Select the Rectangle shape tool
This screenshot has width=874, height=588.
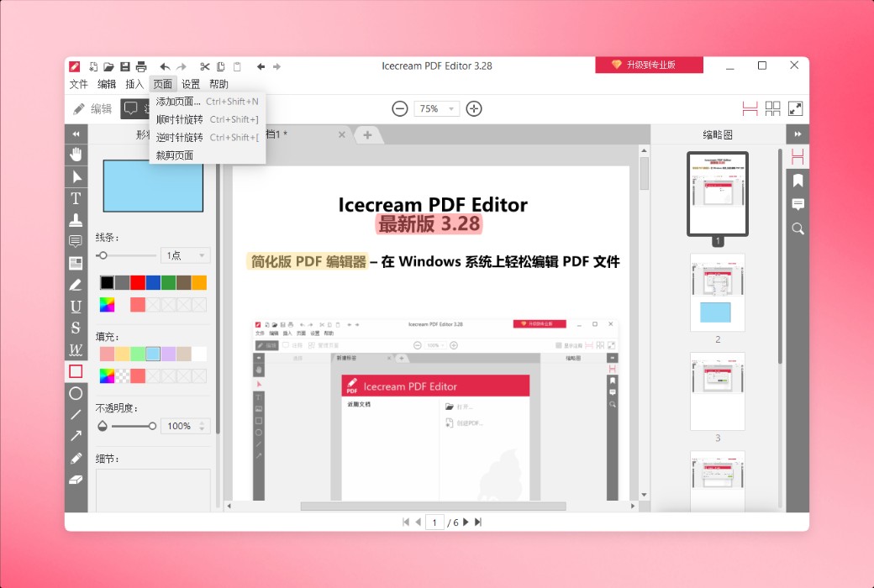[x=76, y=370]
